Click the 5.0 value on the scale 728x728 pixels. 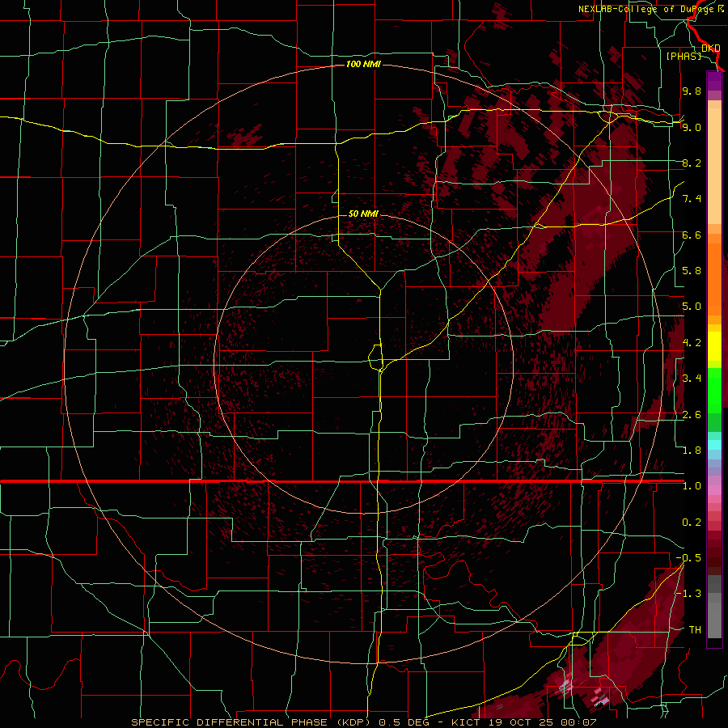pos(692,307)
